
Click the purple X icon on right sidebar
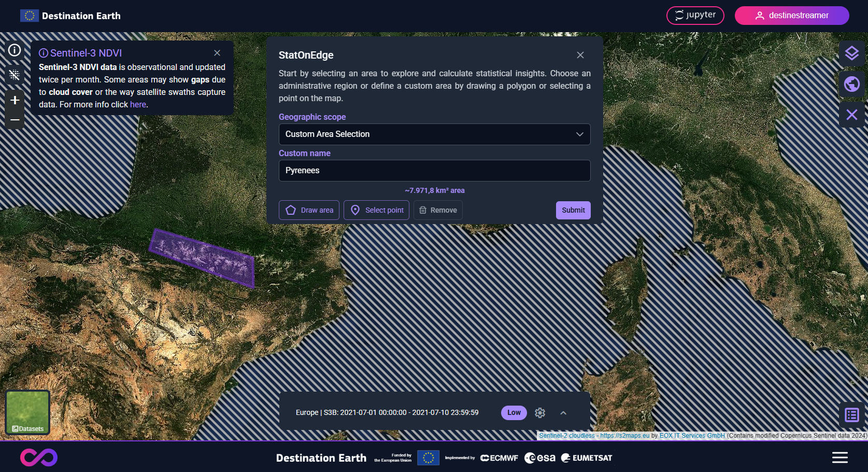click(851, 115)
